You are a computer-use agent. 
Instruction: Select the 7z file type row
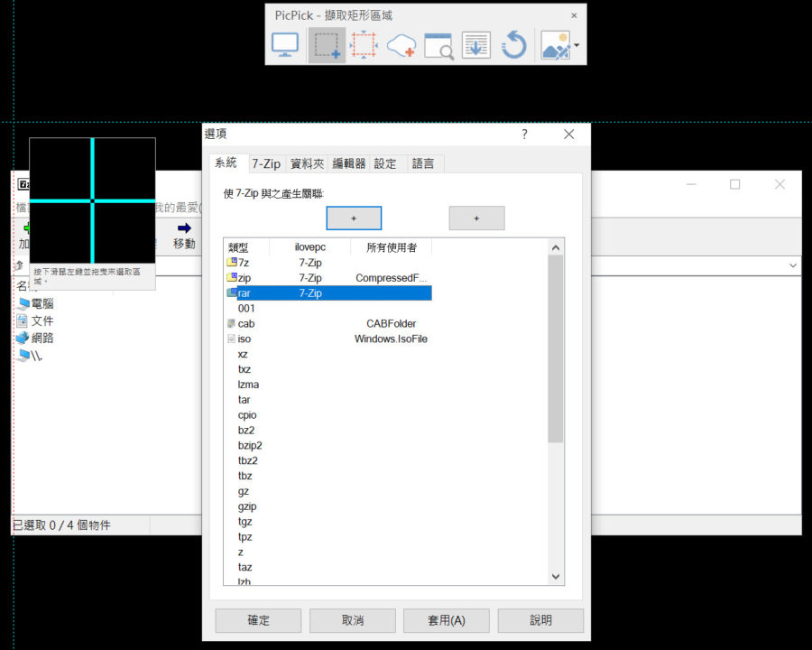click(328, 263)
